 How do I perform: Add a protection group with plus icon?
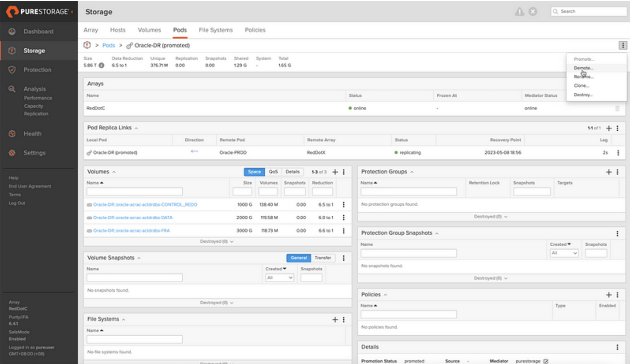tap(609, 172)
